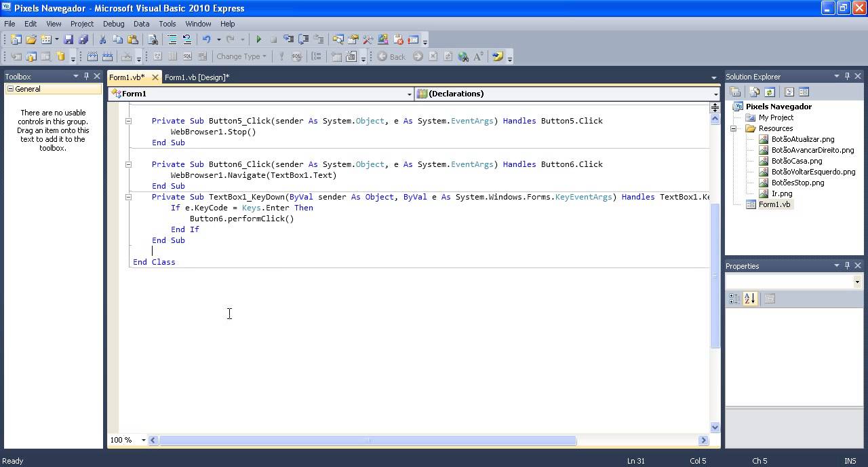Click the Open File folder icon
This screenshot has height=467, width=868.
pyautogui.click(x=31, y=40)
